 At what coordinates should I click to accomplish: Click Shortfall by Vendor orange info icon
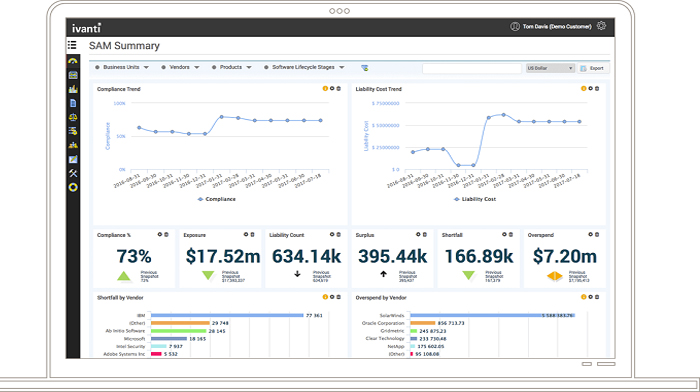(x=325, y=297)
